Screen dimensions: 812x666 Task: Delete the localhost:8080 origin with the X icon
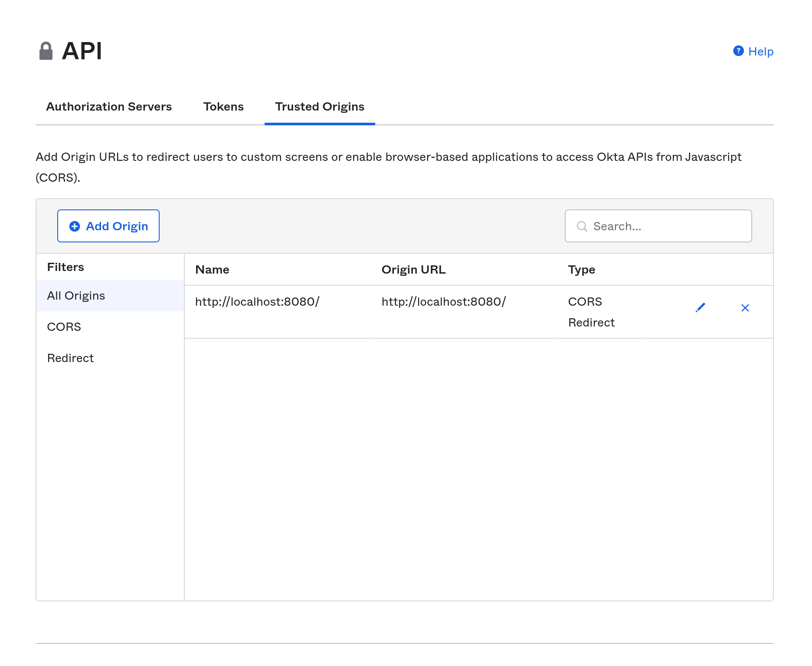[745, 308]
